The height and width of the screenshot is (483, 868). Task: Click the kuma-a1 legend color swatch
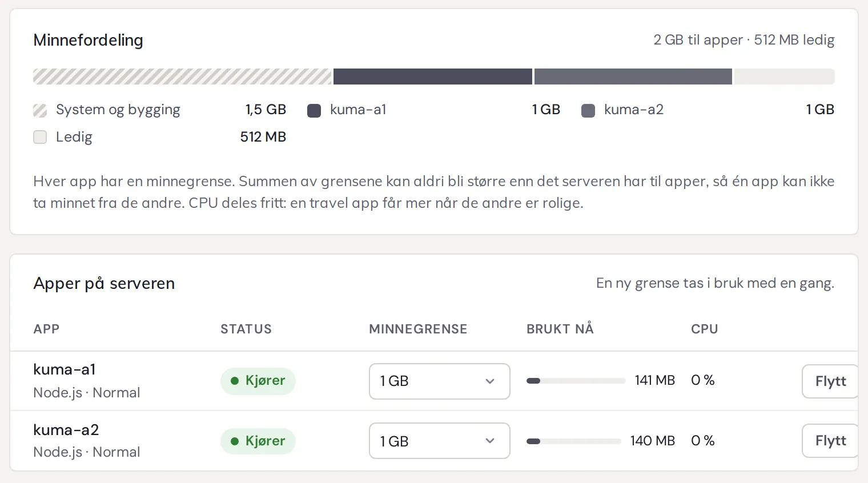coord(314,110)
